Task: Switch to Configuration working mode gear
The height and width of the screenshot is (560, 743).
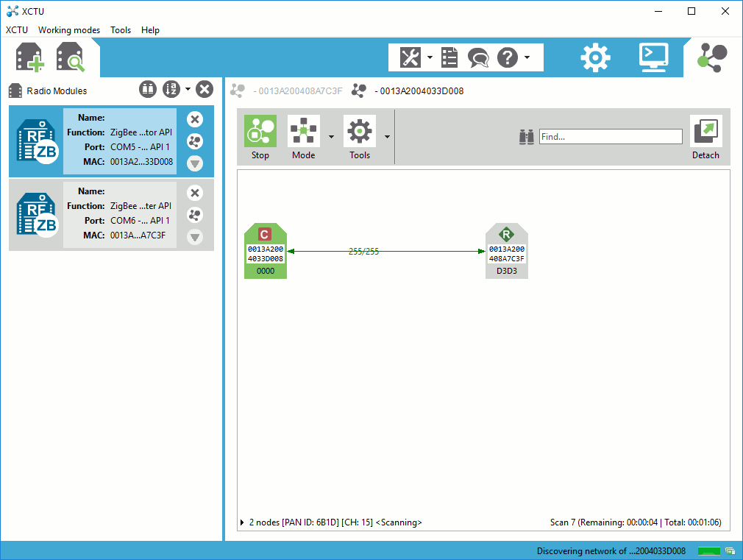Action: [596, 57]
